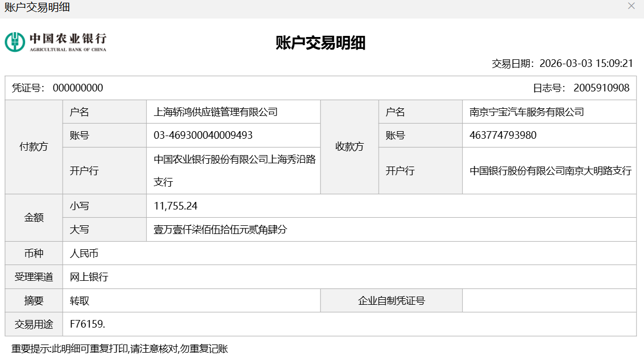Click the currency value 人民币
644x357 pixels.
(x=84, y=254)
